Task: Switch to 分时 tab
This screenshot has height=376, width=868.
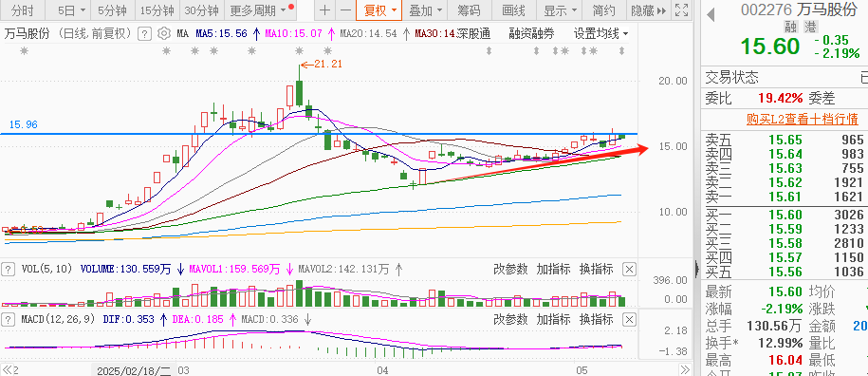Action: (22, 9)
